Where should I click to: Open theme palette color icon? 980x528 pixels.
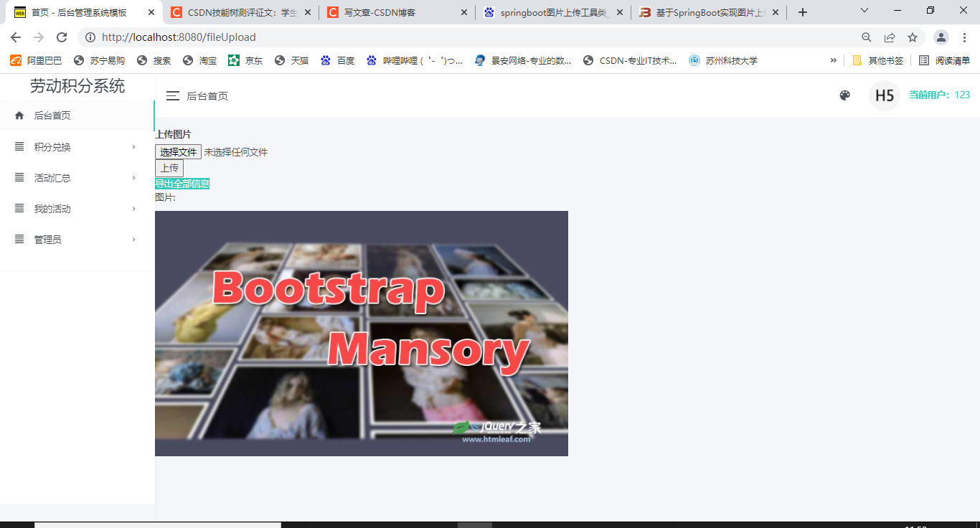point(845,95)
